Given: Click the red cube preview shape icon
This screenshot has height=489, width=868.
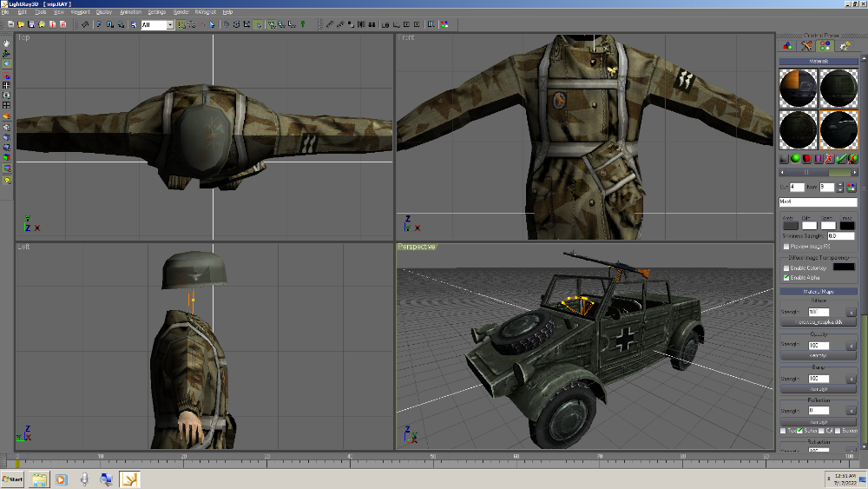Looking at the screenshot, I should pos(807,158).
